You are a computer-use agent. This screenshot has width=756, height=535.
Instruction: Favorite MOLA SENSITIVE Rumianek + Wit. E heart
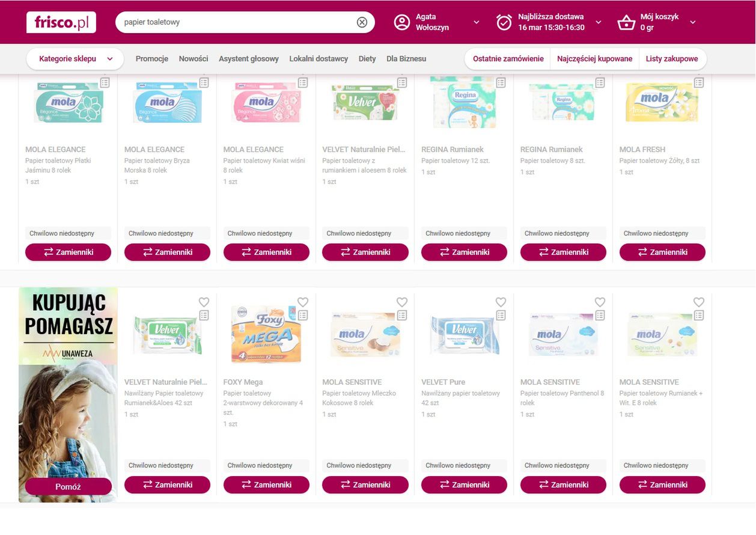coord(699,302)
